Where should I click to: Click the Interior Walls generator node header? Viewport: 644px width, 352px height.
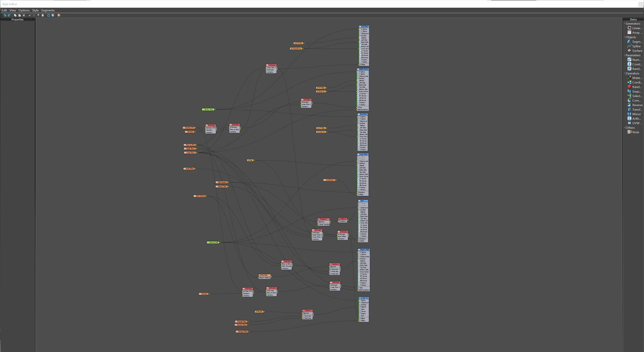[x=364, y=250]
